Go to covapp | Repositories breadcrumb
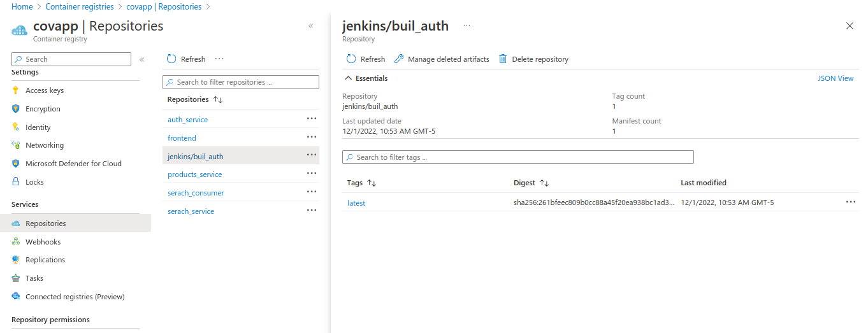The width and height of the screenshot is (868, 333). click(164, 6)
